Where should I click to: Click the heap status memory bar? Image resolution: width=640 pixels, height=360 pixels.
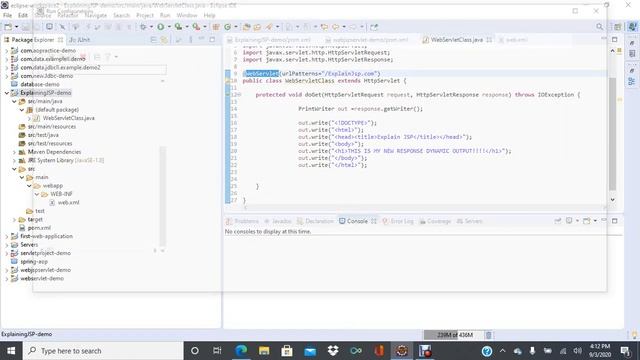click(454, 335)
